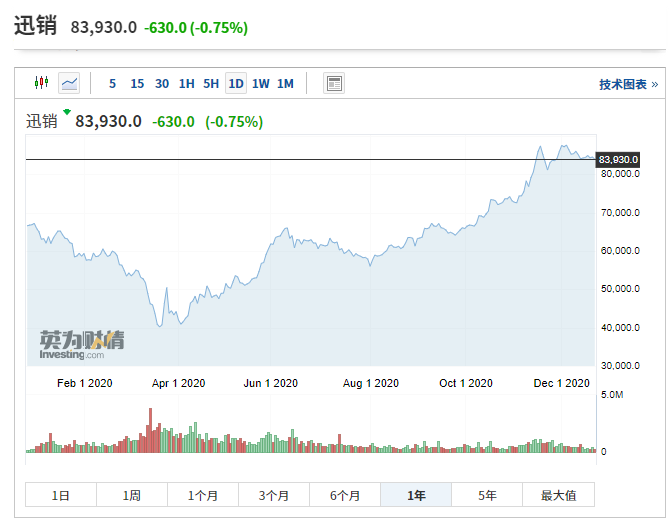Choose the 1H interval

point(187,83)
